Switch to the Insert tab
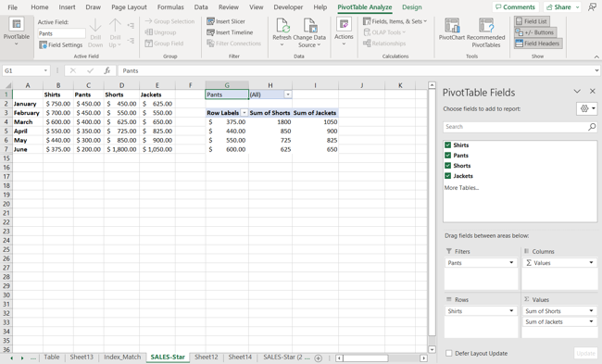Image resolution: width=602 pixels, height=364 pixels. point(68,6)
